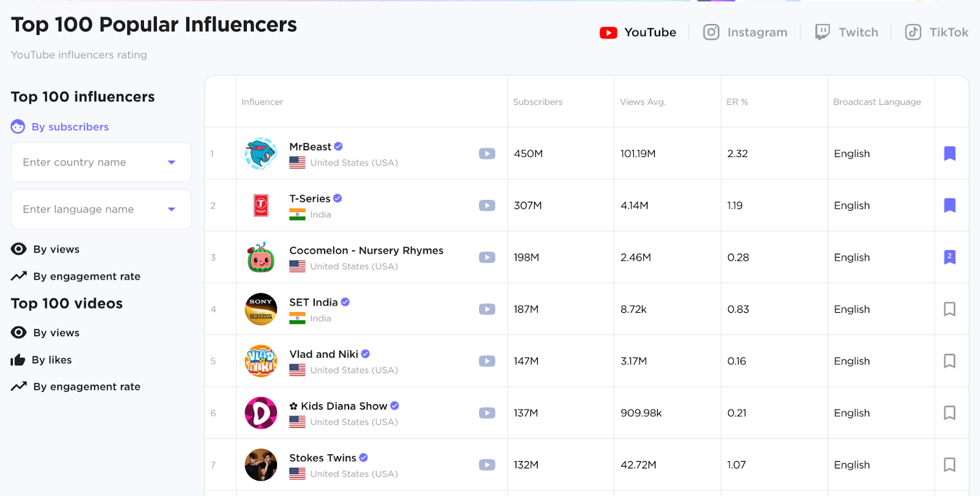
Task: Bookmark SET India channel
Action: pyautogui.click(x=949, y=309)
